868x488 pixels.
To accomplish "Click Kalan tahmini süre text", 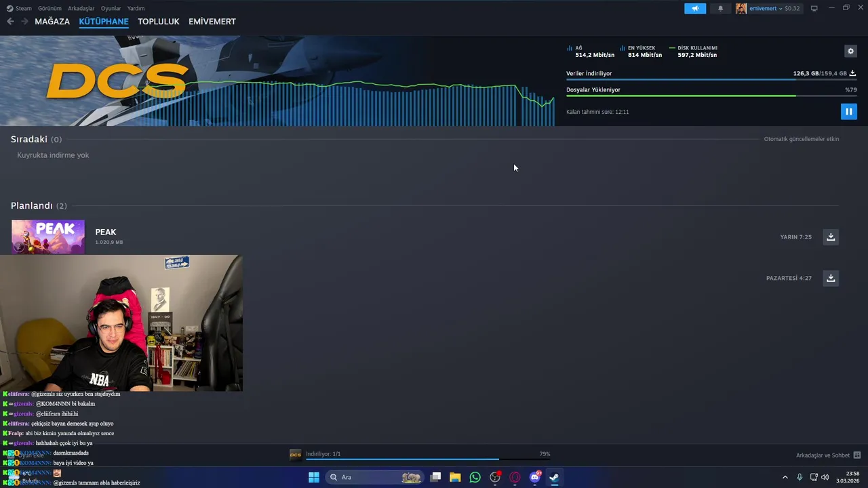I will (x=597, y=112).
